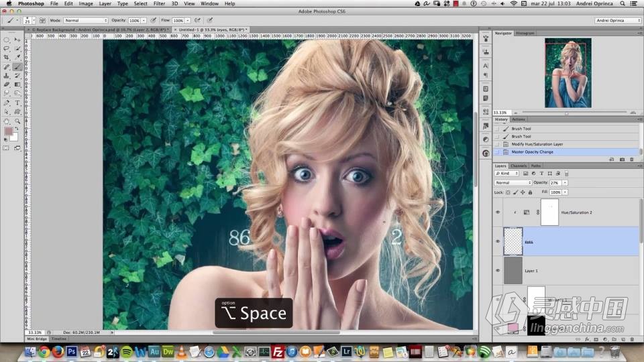Image resolution: width=644 pixels, height=362 pixels.
Task: Select the Gradient tool
Action: coord(17,84)
